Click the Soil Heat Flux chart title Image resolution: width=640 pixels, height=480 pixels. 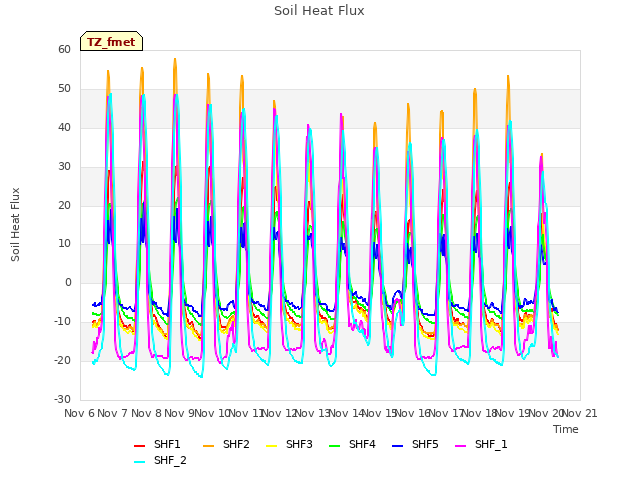(319, 11)
